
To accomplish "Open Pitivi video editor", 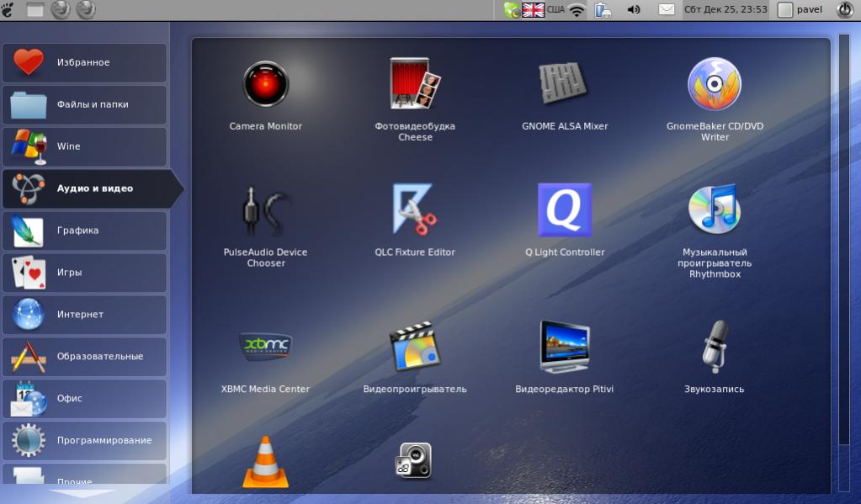I will pos(564,347).
